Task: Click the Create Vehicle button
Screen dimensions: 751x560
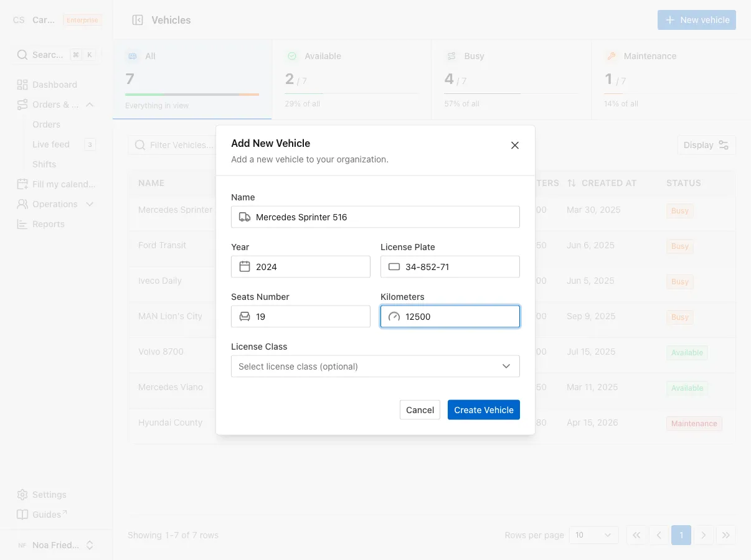Action: tap(484, 410)
